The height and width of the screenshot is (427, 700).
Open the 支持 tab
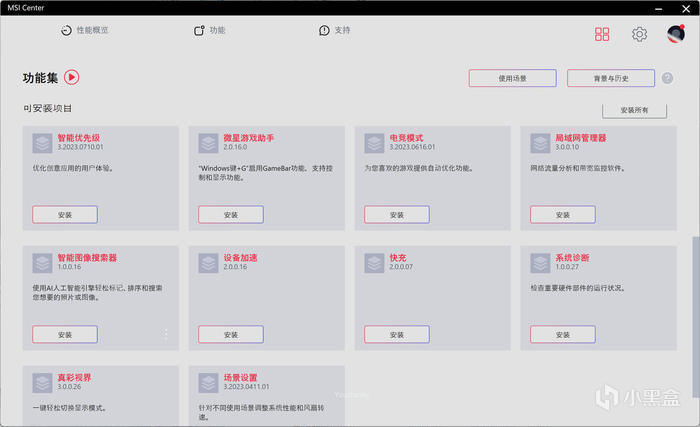(x=334, y=30)
